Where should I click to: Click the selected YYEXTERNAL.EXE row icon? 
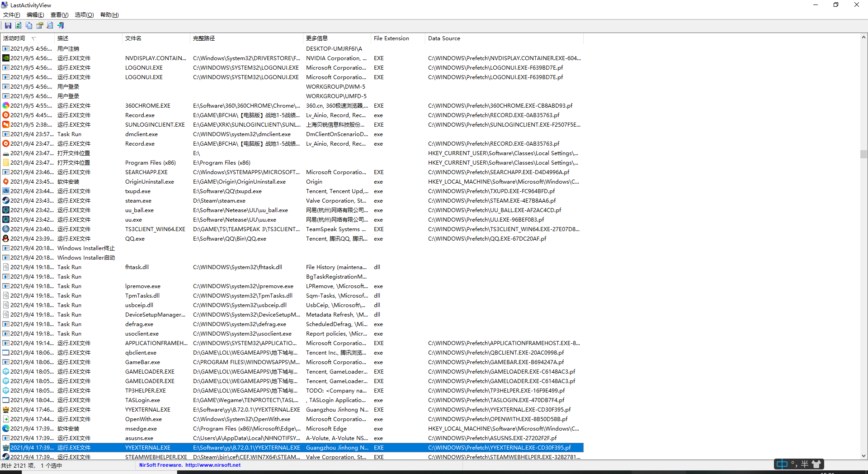(6, 448)
